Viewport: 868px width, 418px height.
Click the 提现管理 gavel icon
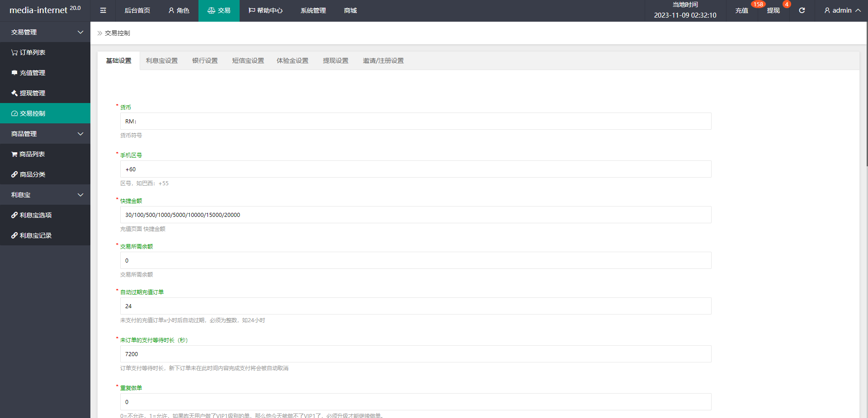[x=14, y=93]
